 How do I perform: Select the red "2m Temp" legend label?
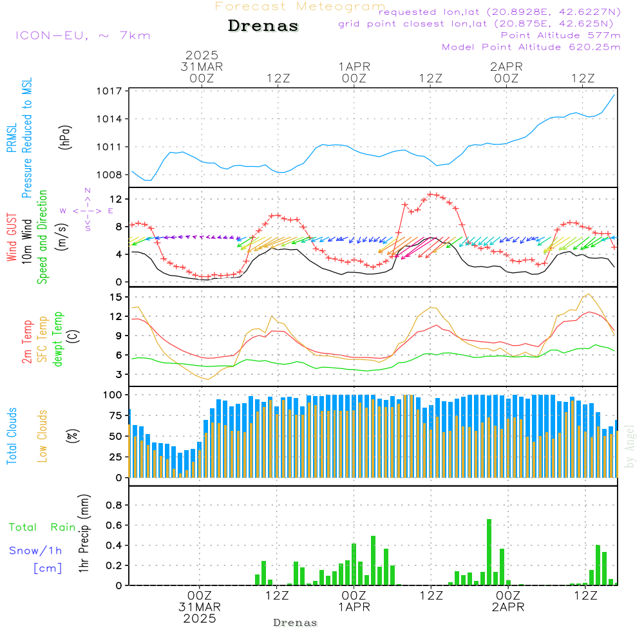point(26,342)
